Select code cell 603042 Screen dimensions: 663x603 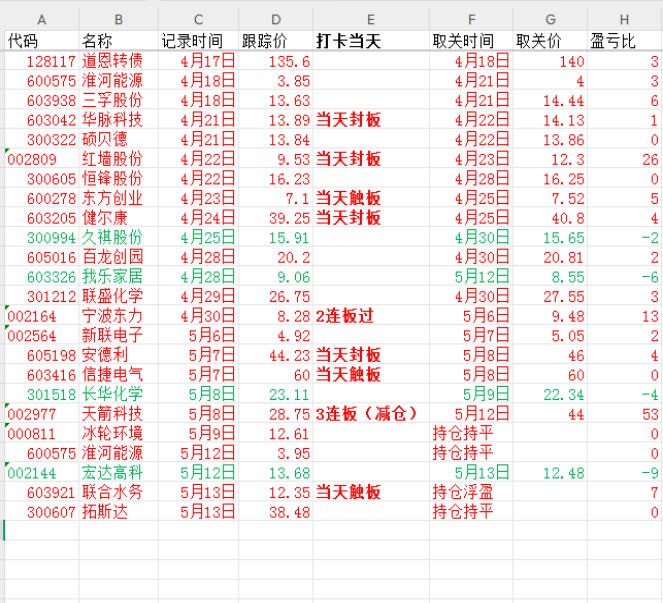click(41, 120)
